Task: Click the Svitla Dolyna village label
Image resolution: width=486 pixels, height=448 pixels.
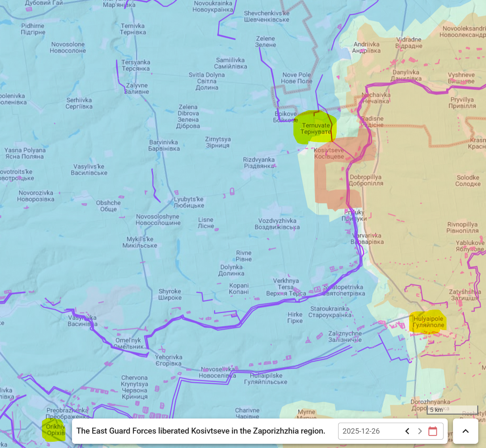Action: click(207, 81)
